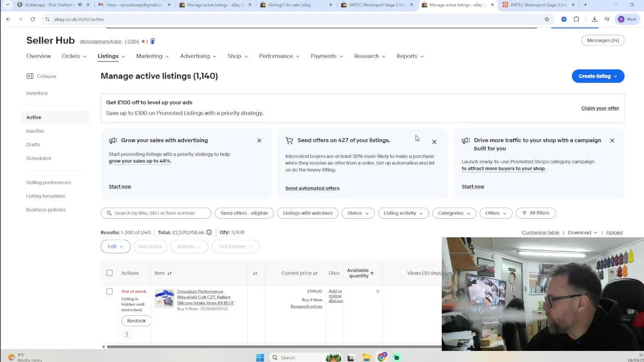Open the Listing activity dropdown
Screen dimensions: 644x362
pos(403,213)
